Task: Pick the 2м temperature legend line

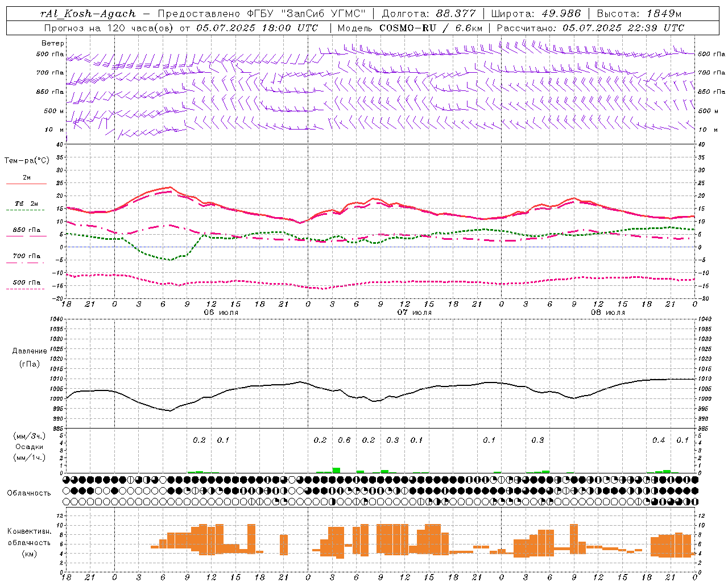Action: [x=26, y=180]
